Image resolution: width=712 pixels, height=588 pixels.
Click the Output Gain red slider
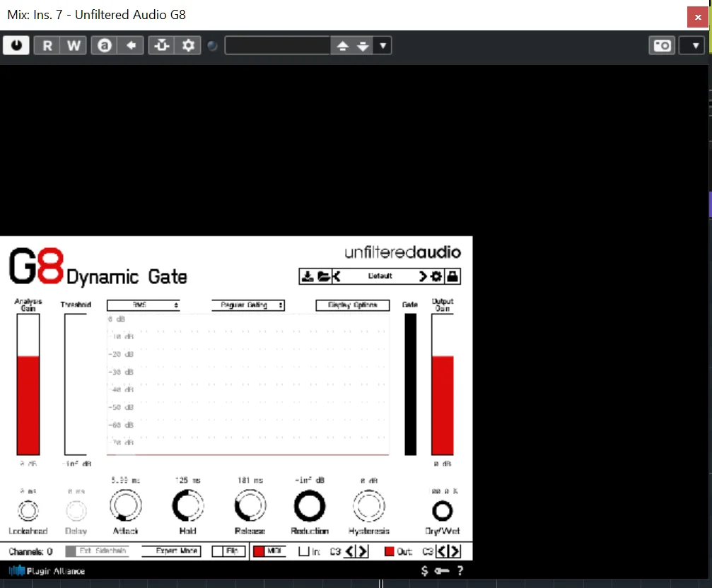(443, 384)
